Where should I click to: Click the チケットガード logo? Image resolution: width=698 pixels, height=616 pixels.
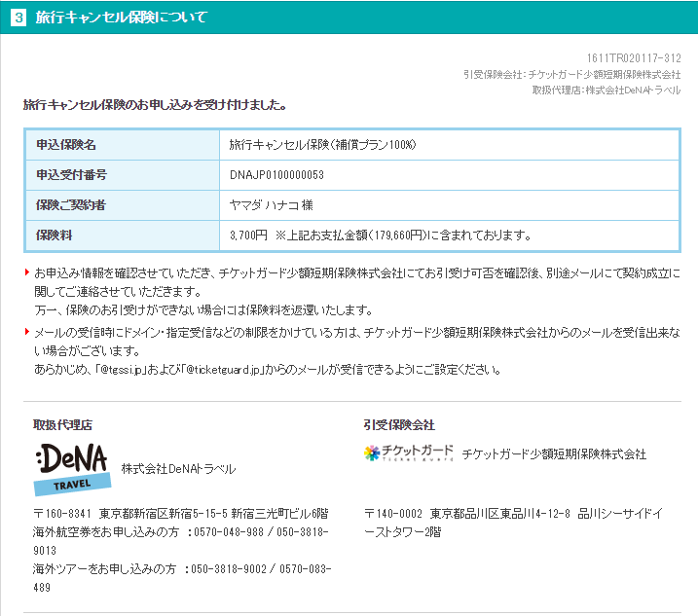408,453
